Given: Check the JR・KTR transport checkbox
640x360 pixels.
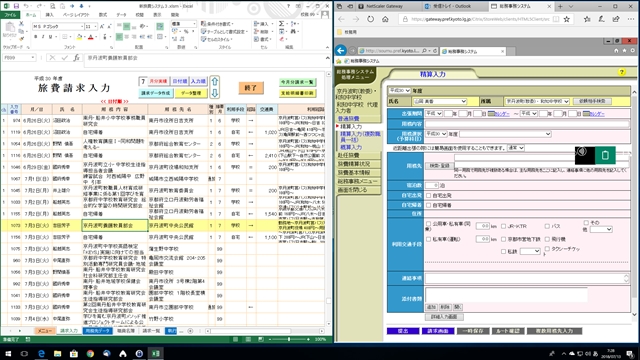Looking at the screenshot, I should (503, 226).
